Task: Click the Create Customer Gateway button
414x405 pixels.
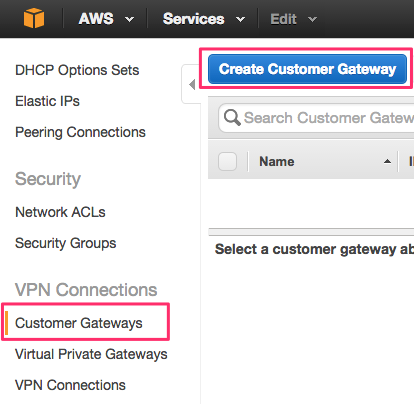Action: coord(307,69)
